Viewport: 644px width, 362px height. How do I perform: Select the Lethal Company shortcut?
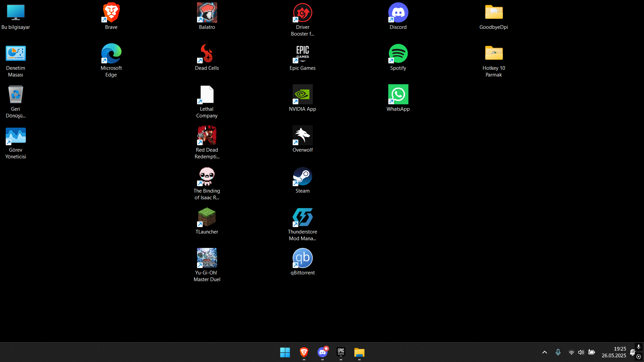coord(207,102)
